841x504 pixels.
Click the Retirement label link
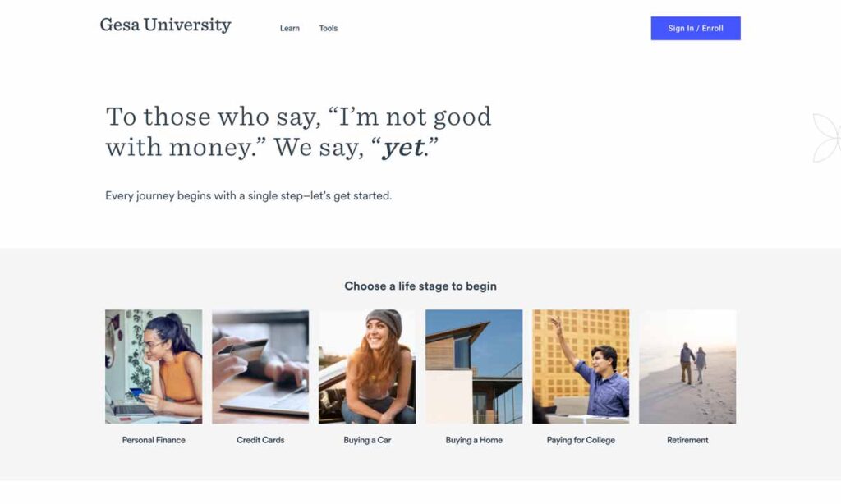click(687, 440)
